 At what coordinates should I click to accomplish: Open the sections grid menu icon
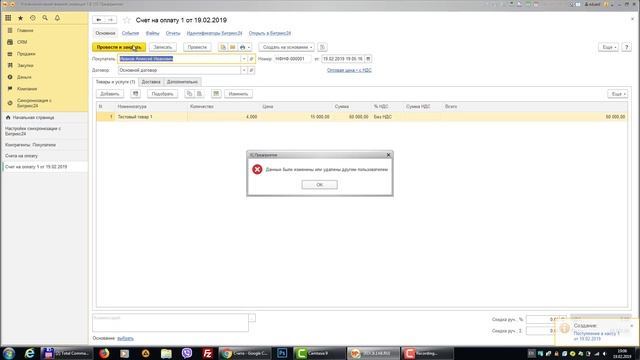coord(8,18)
